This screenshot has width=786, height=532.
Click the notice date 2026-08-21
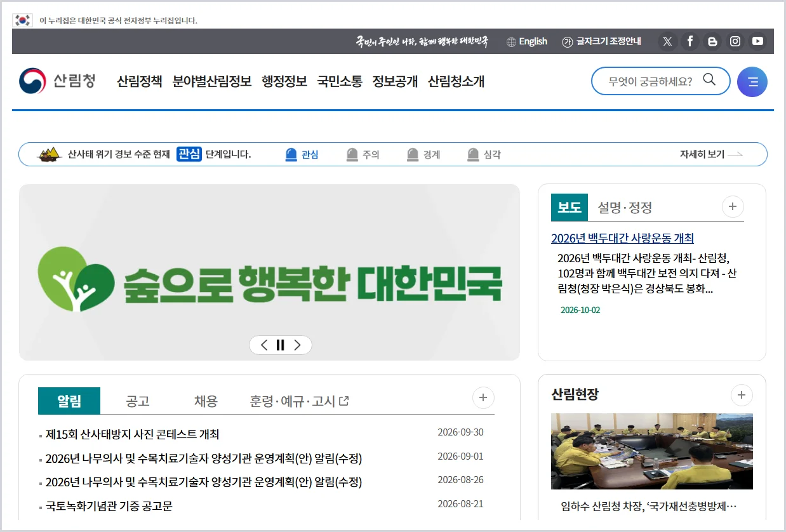point(460,504)
